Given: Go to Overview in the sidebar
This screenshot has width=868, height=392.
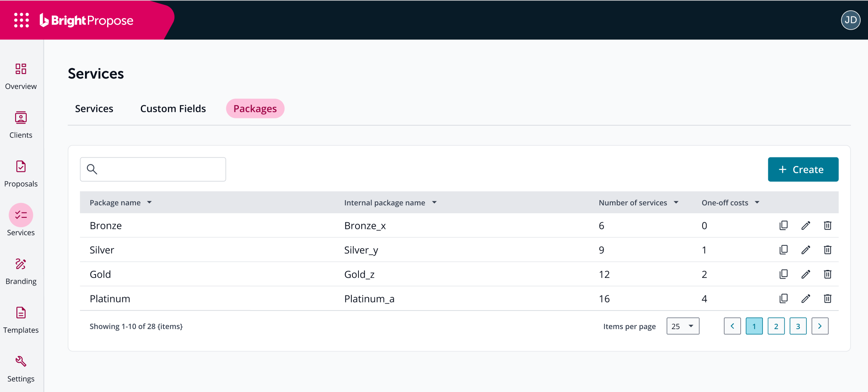Looking at the screenshot, I should [21, 76].
